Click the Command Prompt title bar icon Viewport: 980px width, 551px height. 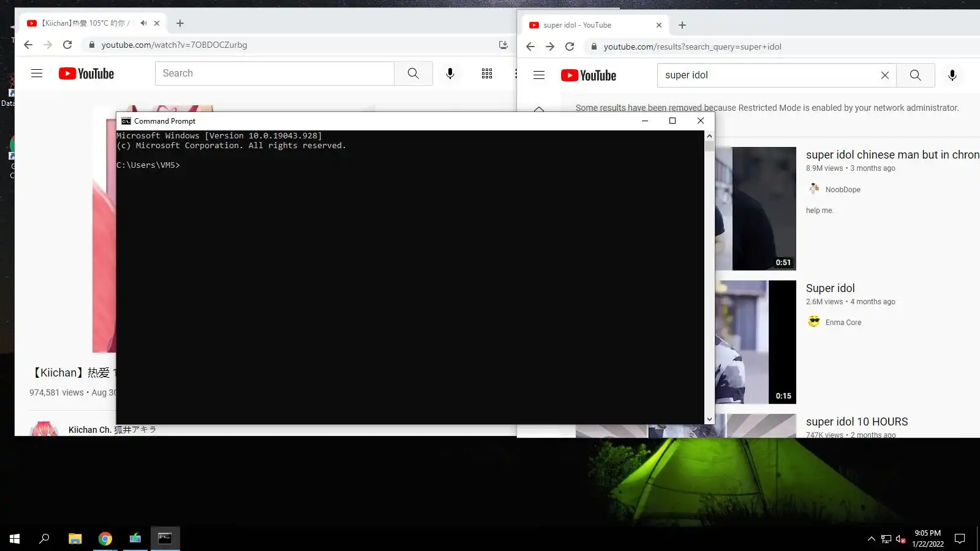126,121
